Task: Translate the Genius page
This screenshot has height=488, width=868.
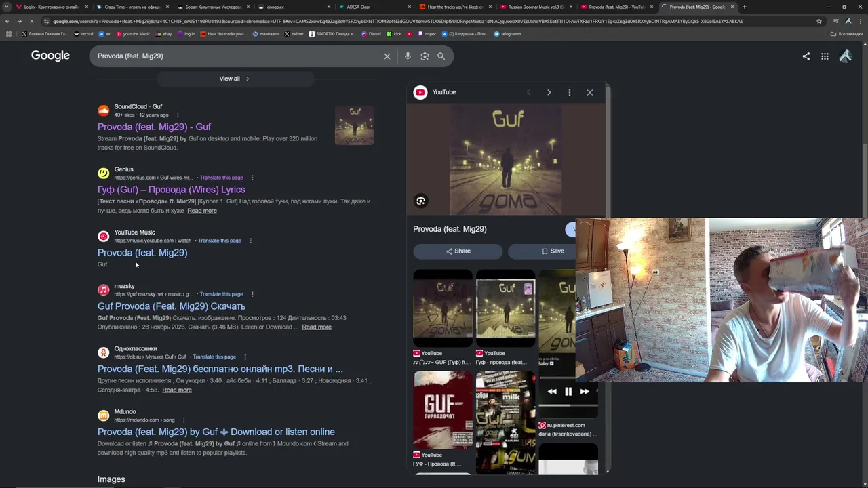Action: tap(221, 178)
